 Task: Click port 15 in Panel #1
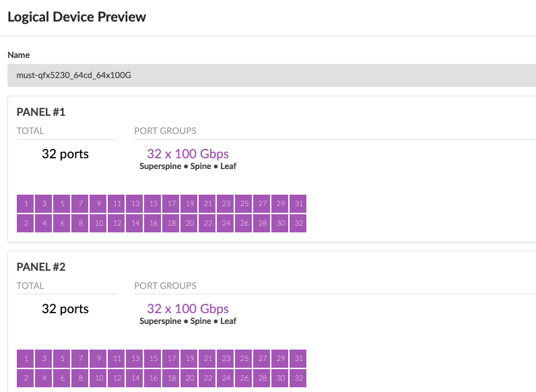[x=153, y=203]
